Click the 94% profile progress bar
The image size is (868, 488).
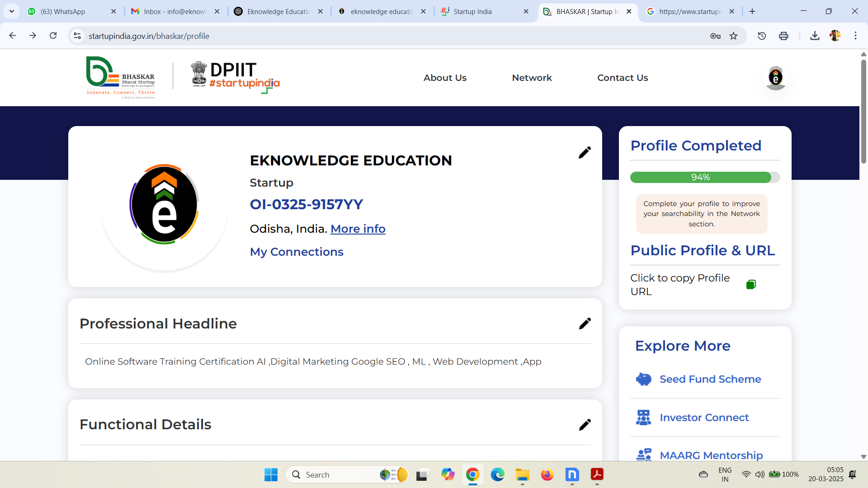(701, 177)
